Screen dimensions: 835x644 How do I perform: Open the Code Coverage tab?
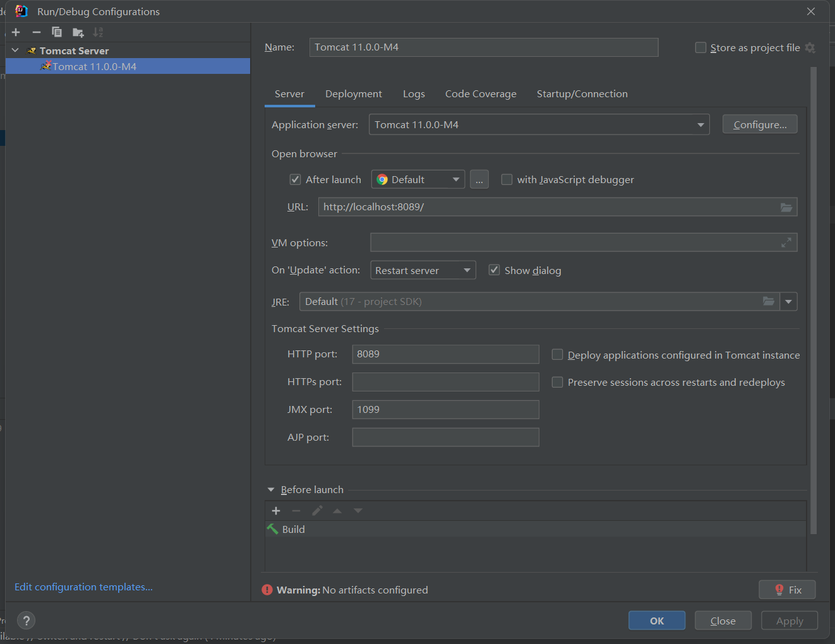[481, 94]
